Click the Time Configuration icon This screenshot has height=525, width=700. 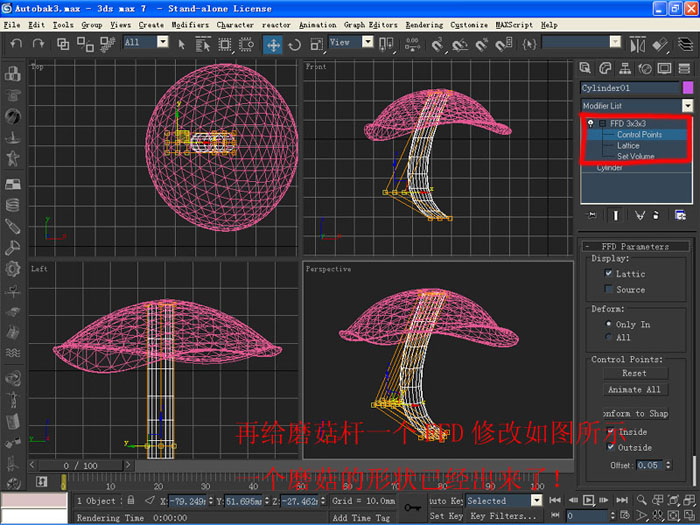[x=625, y=516]
